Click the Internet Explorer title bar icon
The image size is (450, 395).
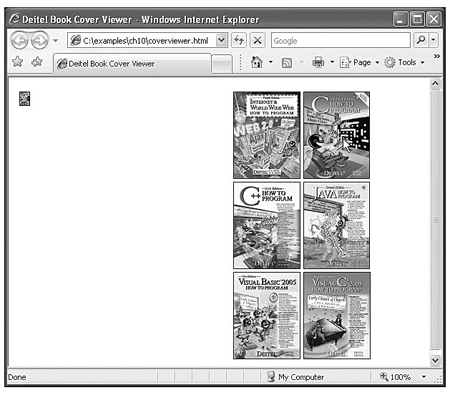pos(14,19)
